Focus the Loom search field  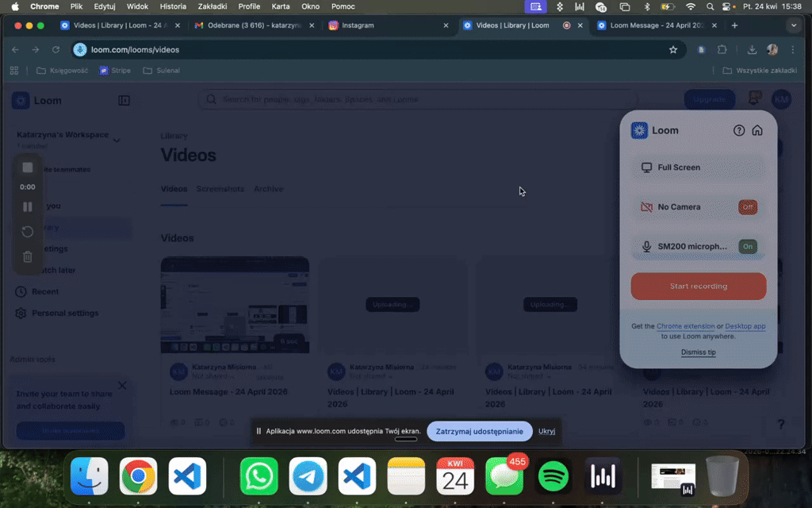(x=417, y=99)
